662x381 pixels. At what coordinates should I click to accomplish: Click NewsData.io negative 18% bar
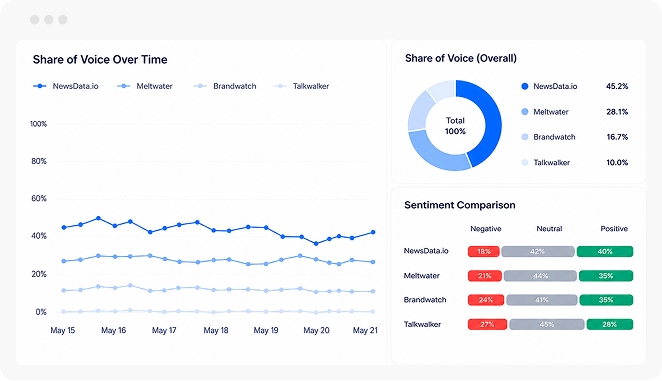tap(484, 251)
